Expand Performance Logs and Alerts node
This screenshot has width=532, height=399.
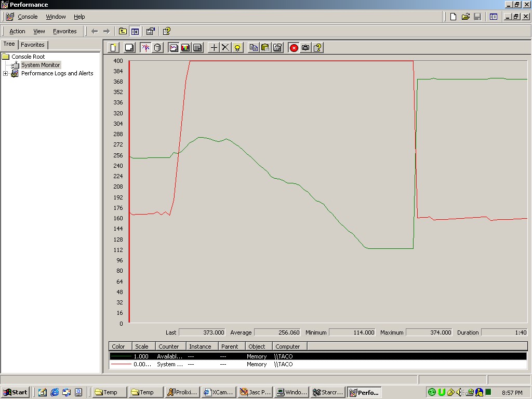pyautogui.click(x=5, y=73)
